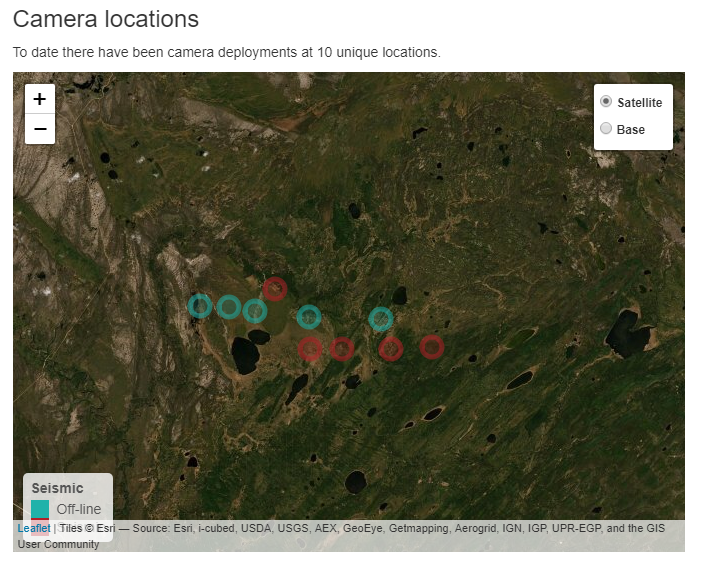The width and height of the screenshot is (716, 569).
Task: Open the Leaflet attribution link
Action: [34, 528]
